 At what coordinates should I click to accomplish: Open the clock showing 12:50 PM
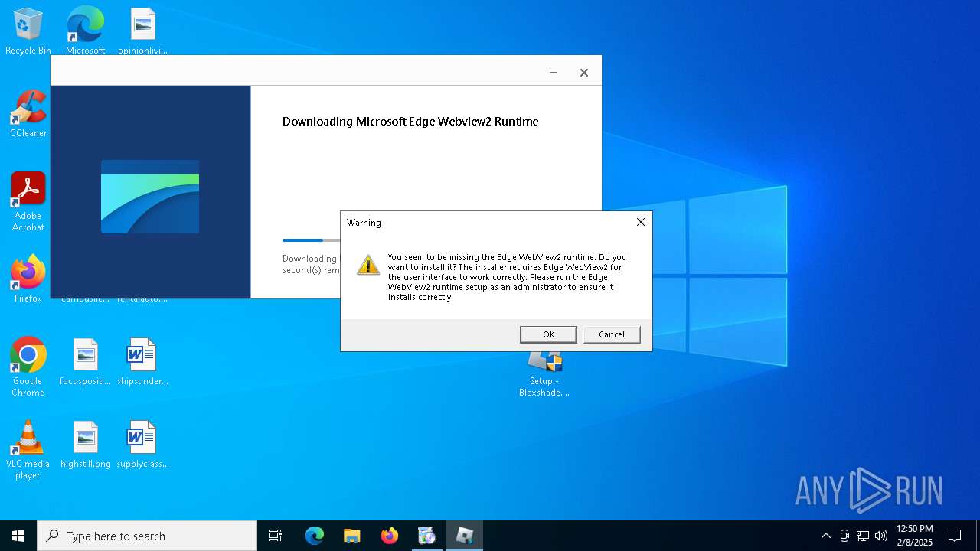(915, 536)
